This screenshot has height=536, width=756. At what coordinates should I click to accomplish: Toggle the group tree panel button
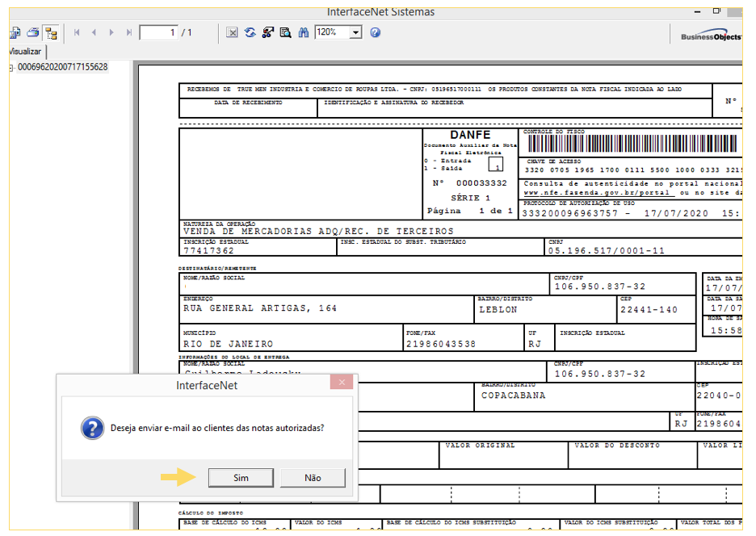[x=51, y=33]
